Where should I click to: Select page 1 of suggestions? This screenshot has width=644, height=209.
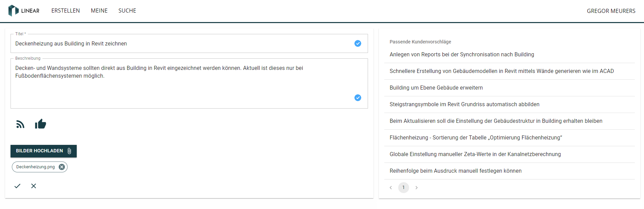[x=404, y=188]
